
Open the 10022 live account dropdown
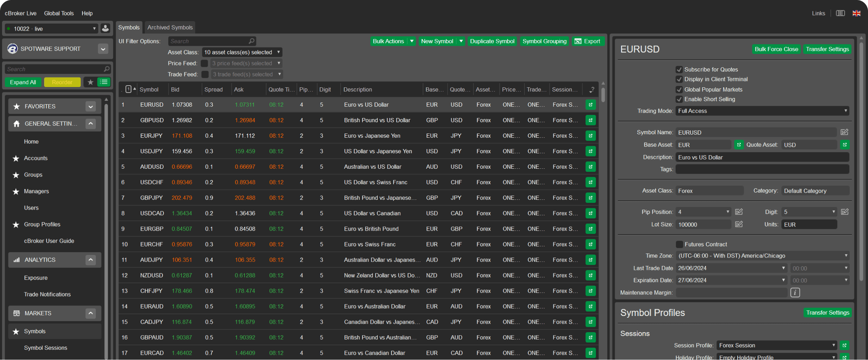tap(52, 29)
